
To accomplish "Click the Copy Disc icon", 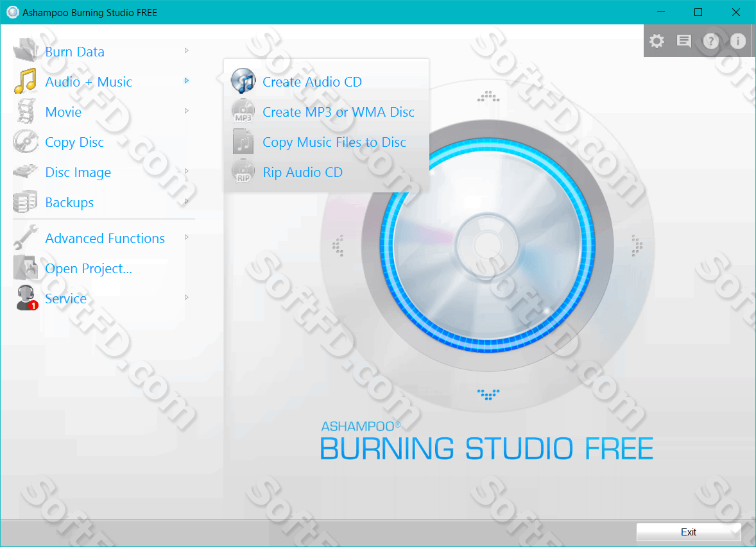I will tap(26, 142).
